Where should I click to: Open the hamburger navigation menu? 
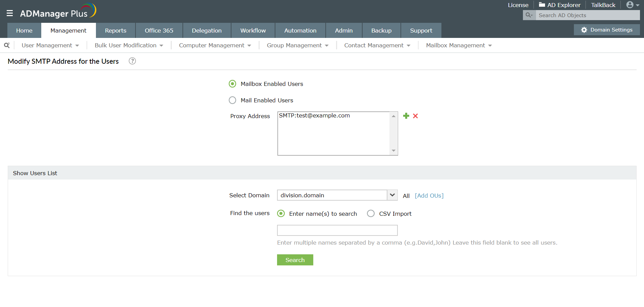10,13
